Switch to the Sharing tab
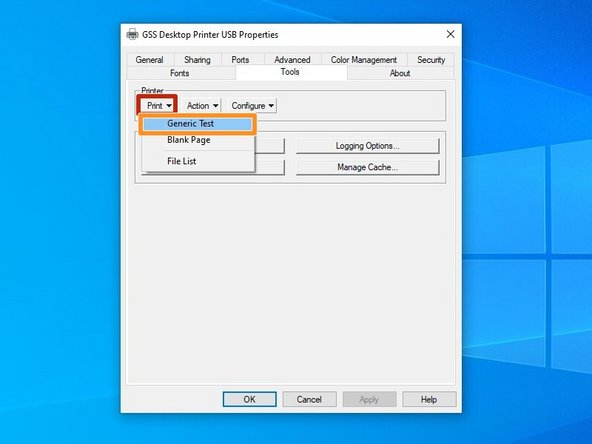 coord(197,60)
